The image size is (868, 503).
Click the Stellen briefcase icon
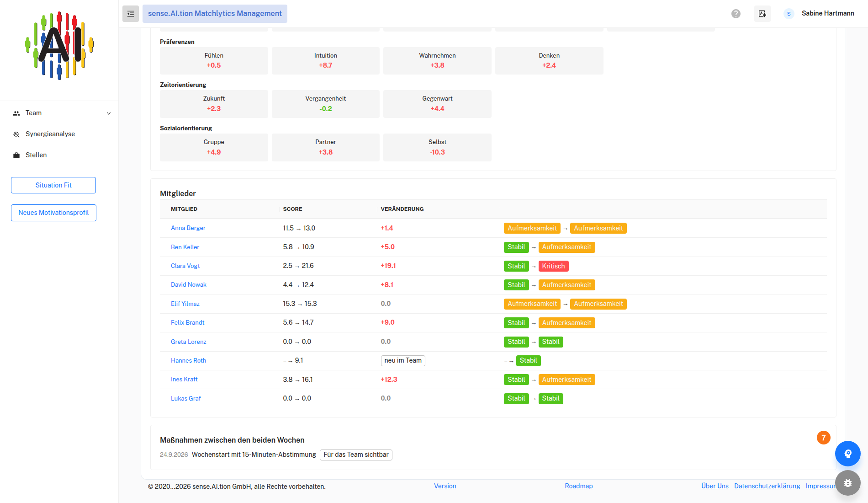coord(16,155)
